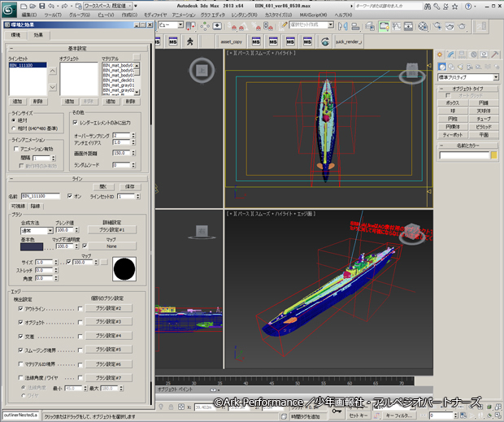
Task: Select the Geometry category sphere icon
Action: coord(442,67)
